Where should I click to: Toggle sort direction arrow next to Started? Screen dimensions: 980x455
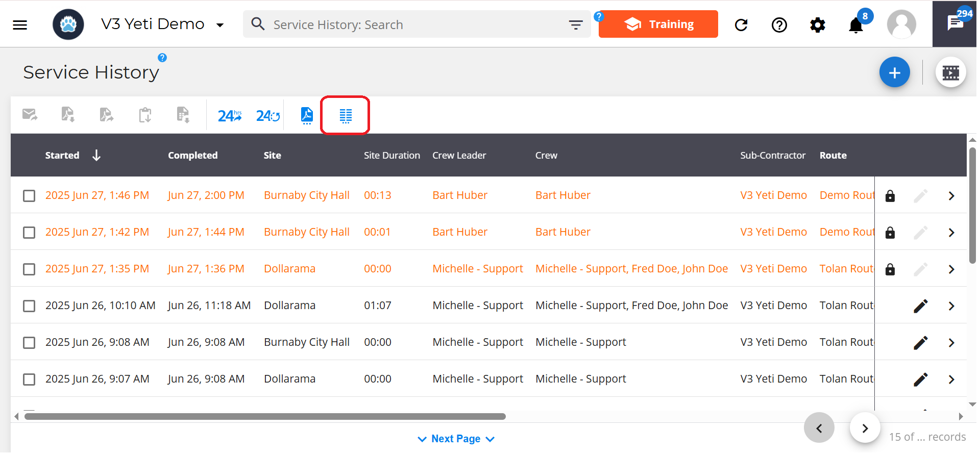[x=96, y=155]
